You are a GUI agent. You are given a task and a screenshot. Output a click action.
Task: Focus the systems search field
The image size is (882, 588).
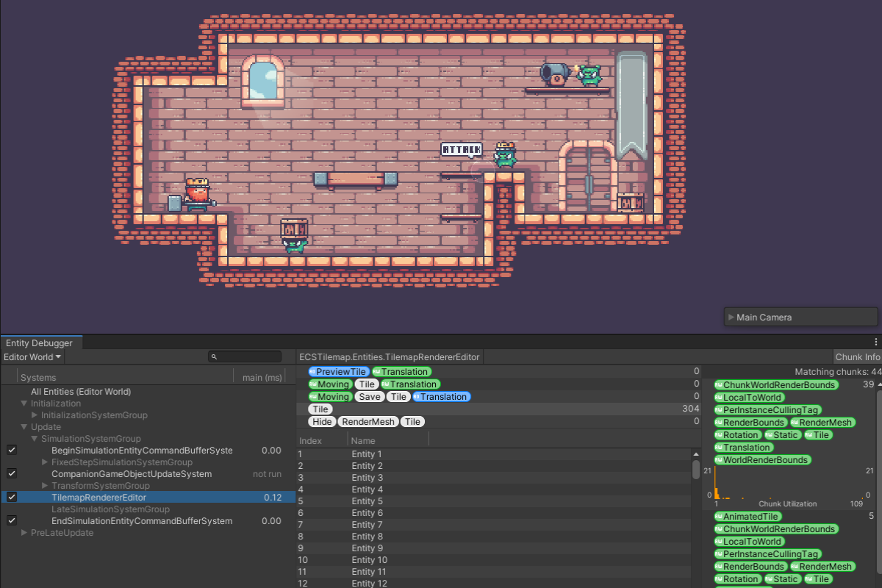[245, 357]
